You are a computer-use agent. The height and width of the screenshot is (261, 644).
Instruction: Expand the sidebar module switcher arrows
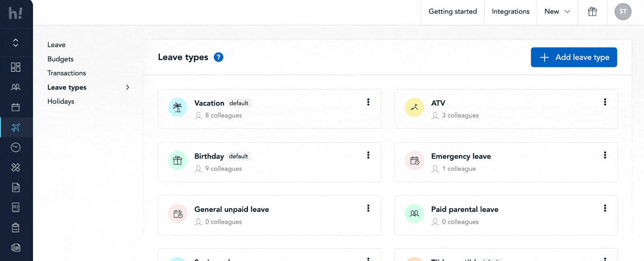click(16, 43)
